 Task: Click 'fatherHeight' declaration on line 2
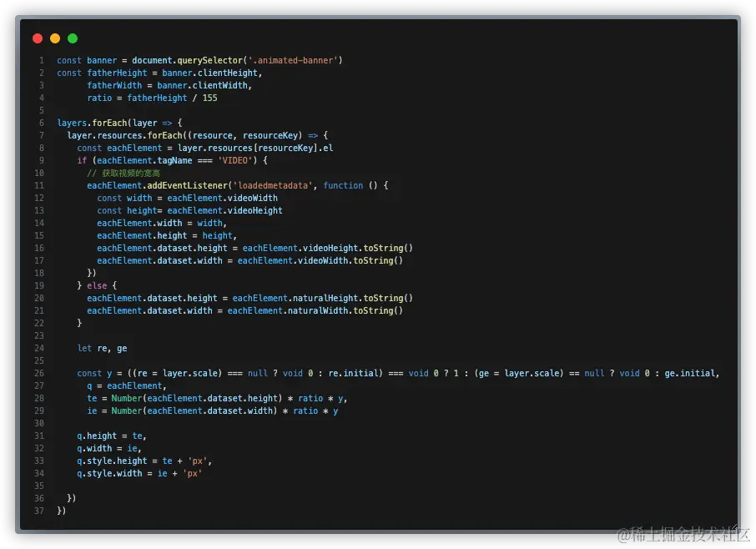pyautogui.click(x=117, y=73)
